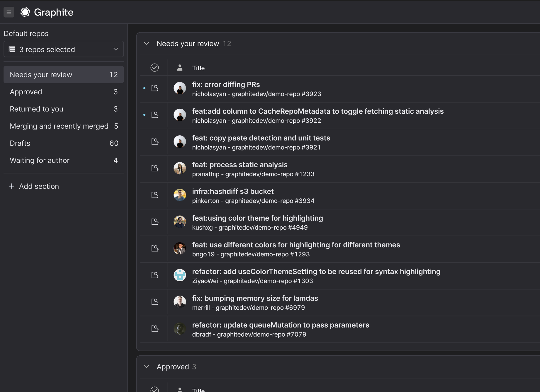The height and width of the screenshot is (392, 540).
Task: Click review status icon for useColorThemeSetting PR
Action: pos(155,275)
